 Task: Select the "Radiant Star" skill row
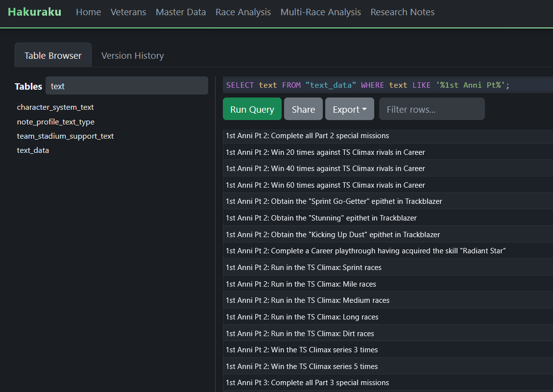point(388,250)
